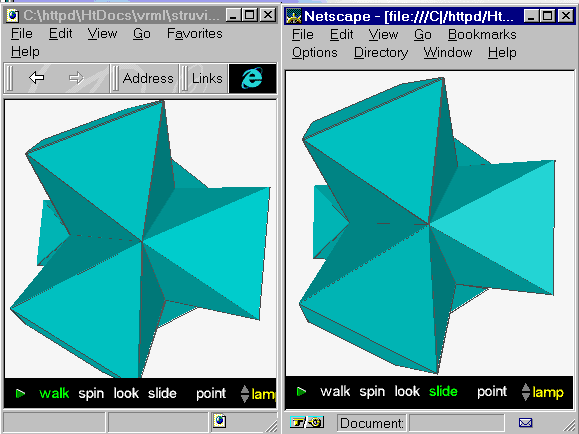579x434 pixels.
Task: Click the Forward arrow in Internet Explorer
Action: click(76, 78)
